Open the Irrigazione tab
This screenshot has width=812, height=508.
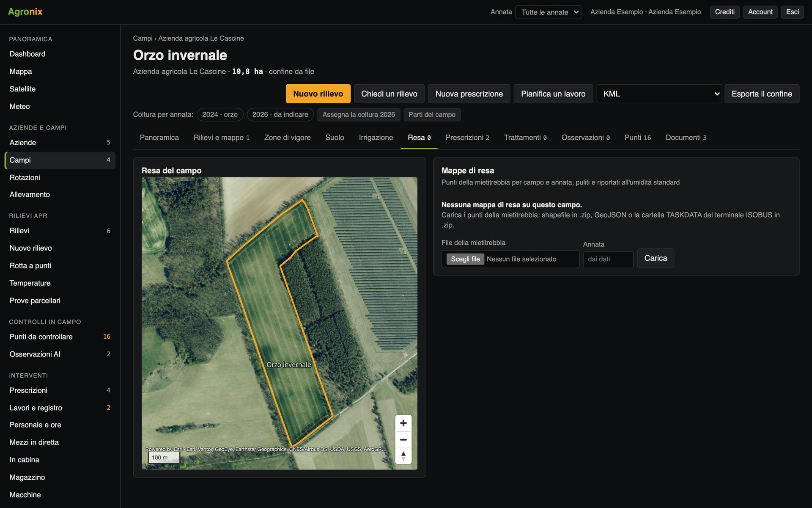pyautogui.click(x=376, y=138)
